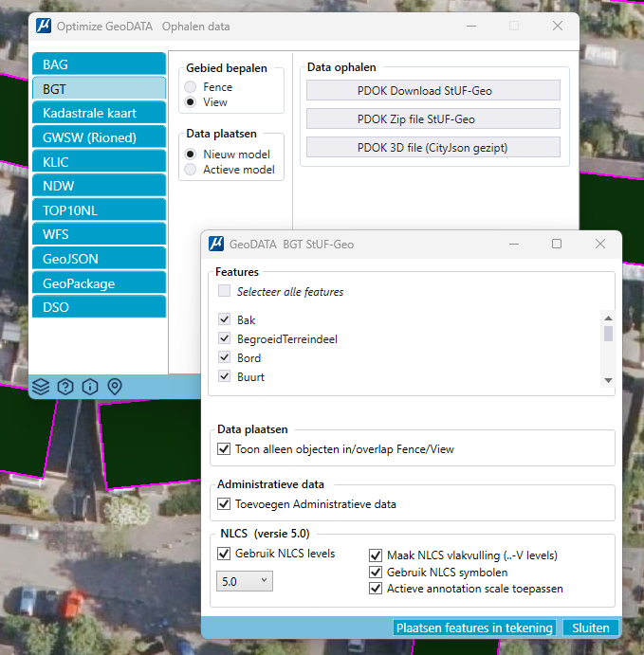644x655 pixels.
Task: Toggle Toevoegen Administratieve data checkbox
Action: pyautogui.click(x=224, y=504)
